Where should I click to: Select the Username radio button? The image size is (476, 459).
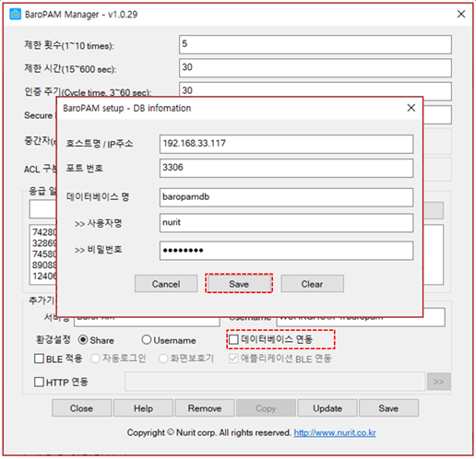147,340
